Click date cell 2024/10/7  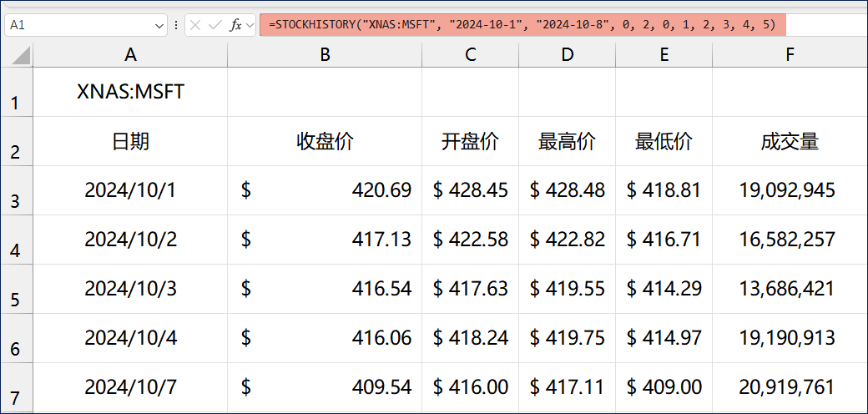click(x=130, y=387)
